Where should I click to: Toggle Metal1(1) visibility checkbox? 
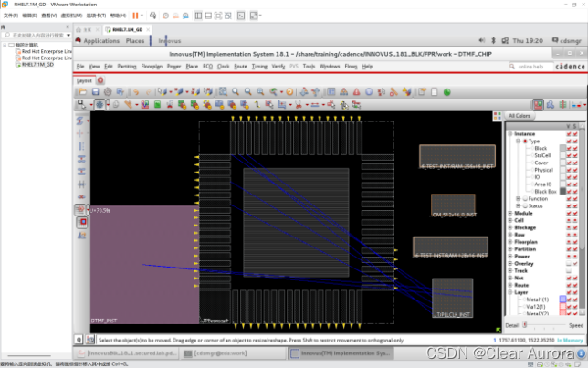pyautogui.click(x=570, y=300)
